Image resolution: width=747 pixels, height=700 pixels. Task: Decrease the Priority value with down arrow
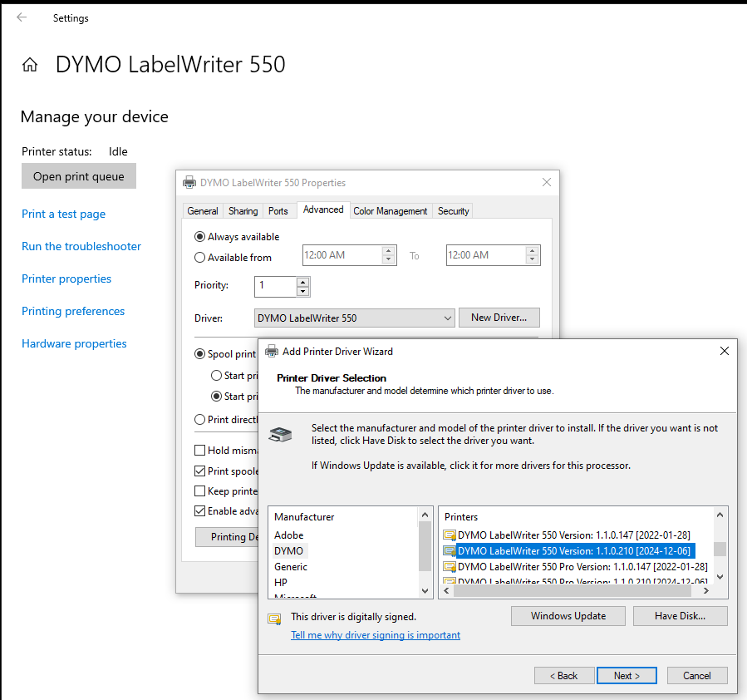click(302, 291)
